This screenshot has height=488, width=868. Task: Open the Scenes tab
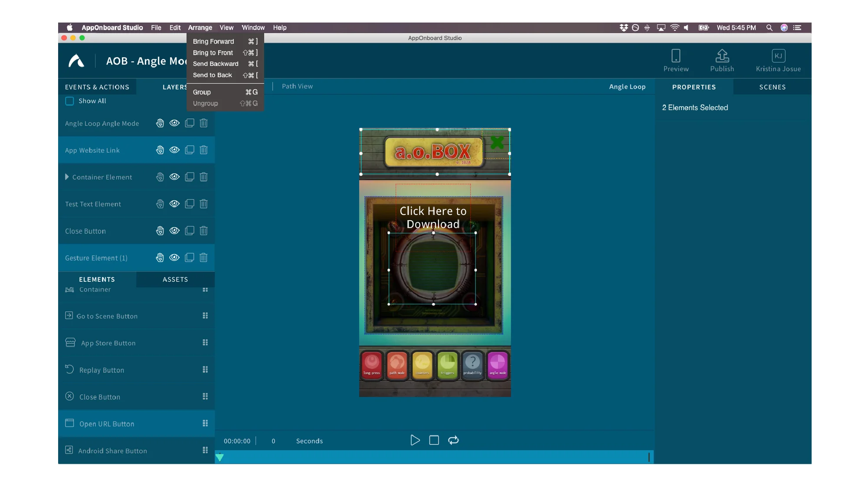[772, 87]
